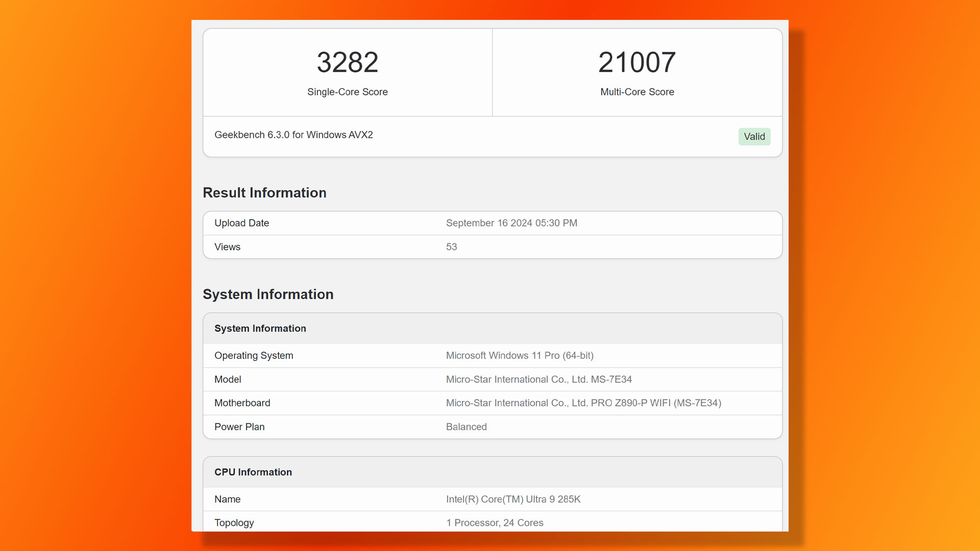Click the Model label
Screen dimensions: 980x551
click(228, 380)
